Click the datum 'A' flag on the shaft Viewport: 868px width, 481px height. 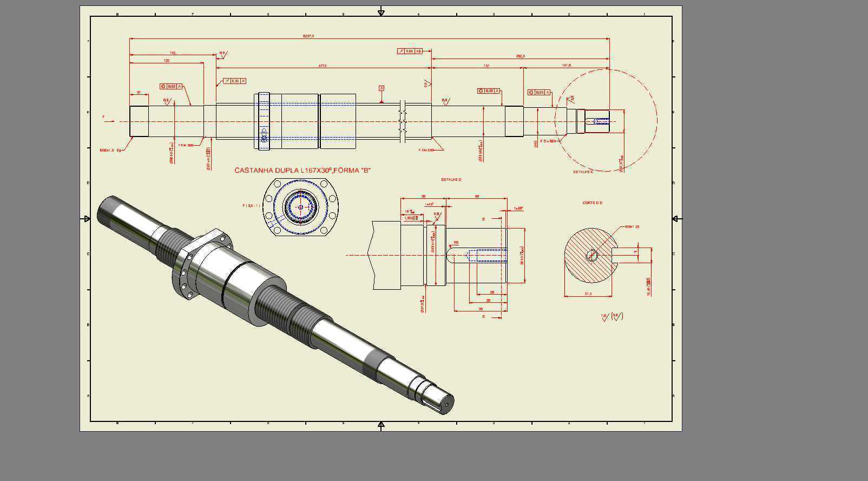[x=382, y=88]
